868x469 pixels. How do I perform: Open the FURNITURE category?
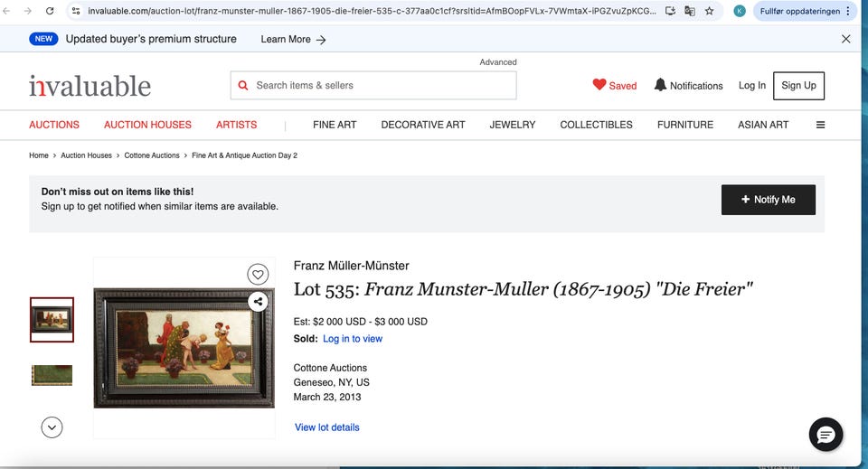(685, 125)
